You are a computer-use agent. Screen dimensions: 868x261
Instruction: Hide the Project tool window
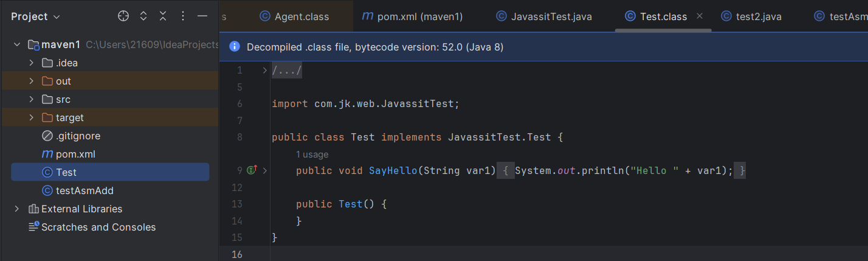tap(202, 16)
